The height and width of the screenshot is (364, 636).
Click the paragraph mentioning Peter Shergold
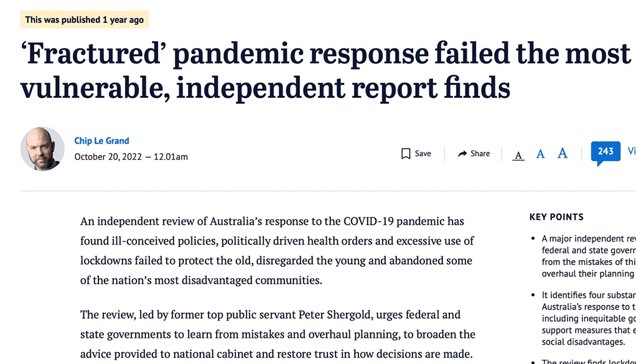pyautogui.click(x=278, y=334)
